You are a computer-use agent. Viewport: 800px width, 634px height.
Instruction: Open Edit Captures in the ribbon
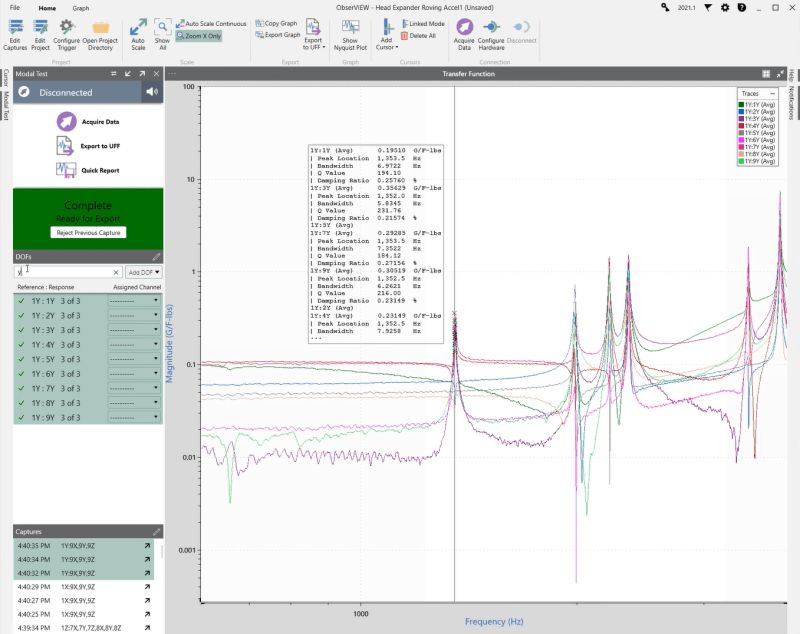(15, 35)
